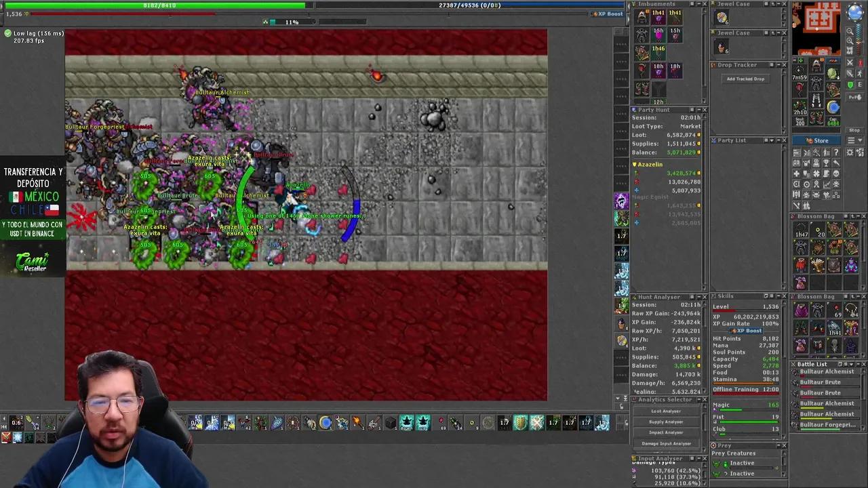Collapse the Party Hunt panel
The height and width of the screenshot is (488, 868).
pyautogui.click(x=698, y=110)
